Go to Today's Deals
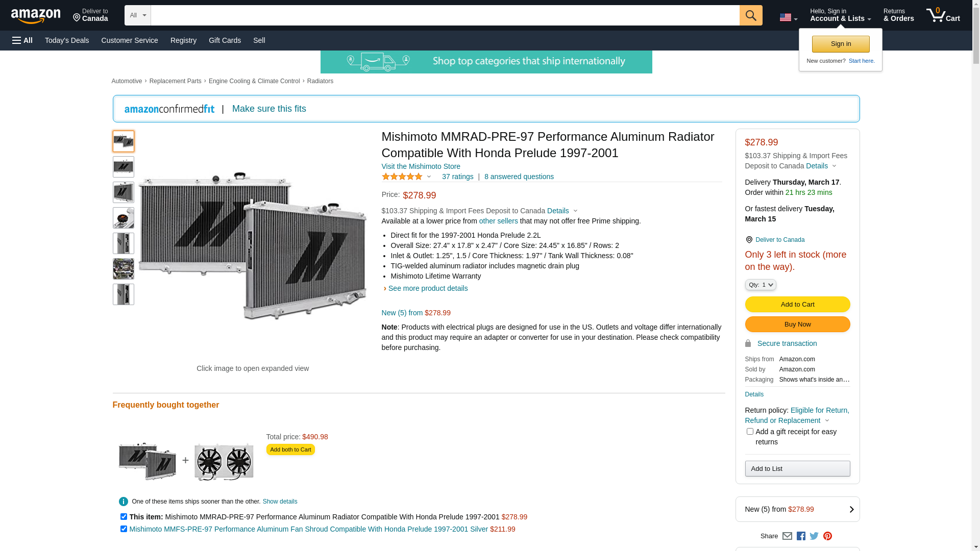Image resolution: width=980 pixels, height=551 pixels. (67, 40)
